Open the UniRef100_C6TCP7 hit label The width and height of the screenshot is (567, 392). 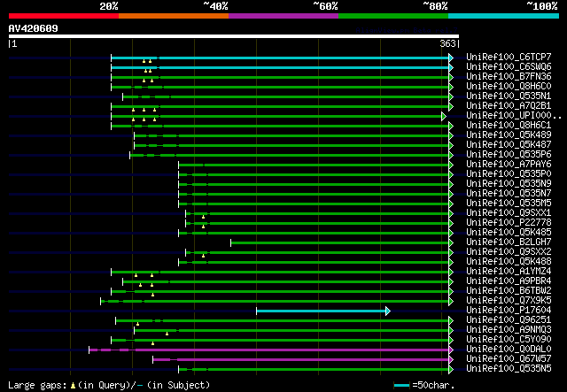point(509,58)
